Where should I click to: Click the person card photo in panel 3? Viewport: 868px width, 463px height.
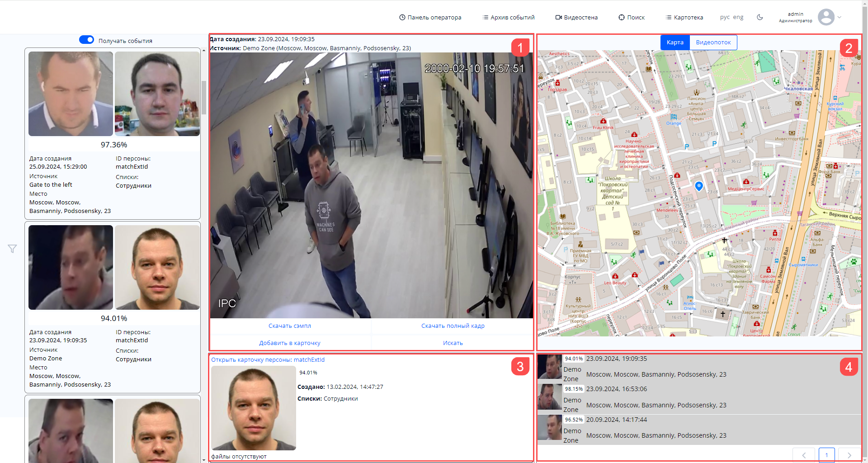254,408
